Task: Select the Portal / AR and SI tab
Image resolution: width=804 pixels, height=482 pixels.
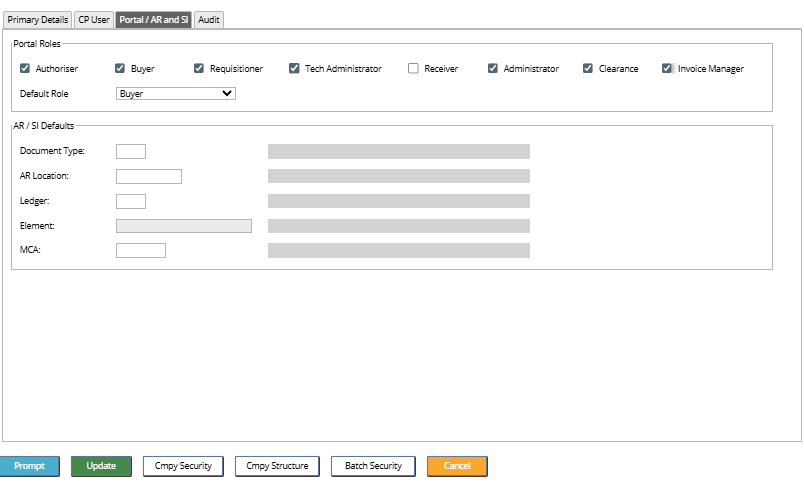Action: [153, 20]
